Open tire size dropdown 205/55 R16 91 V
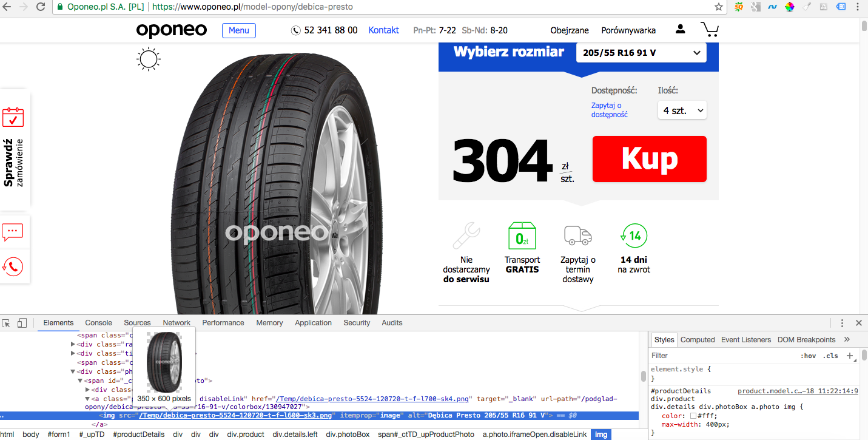The image size is (868, 440). (x=641, y=53)
